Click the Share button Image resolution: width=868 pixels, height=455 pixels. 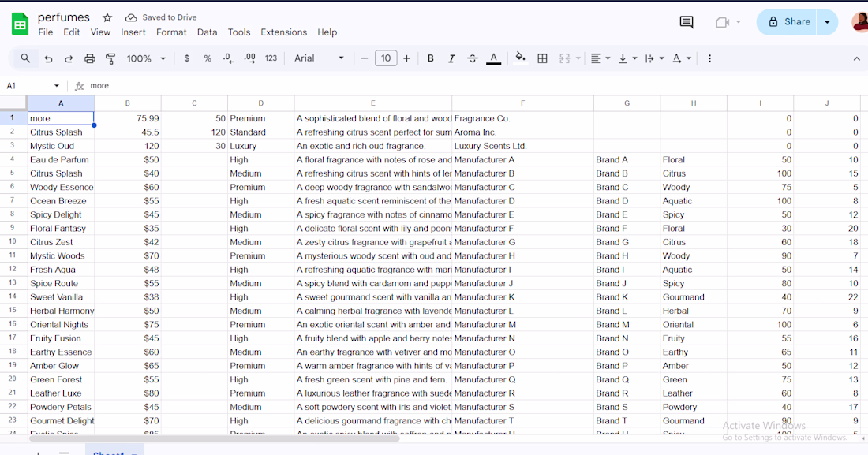click(789, 22)
